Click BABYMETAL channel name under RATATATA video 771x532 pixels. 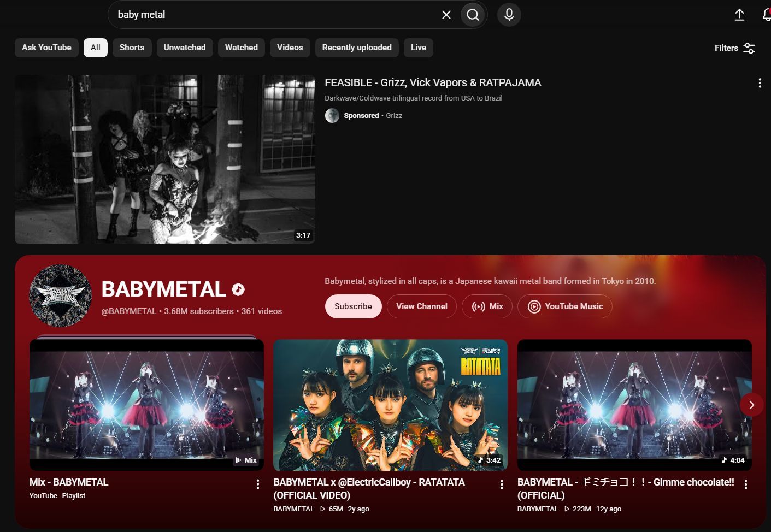pos(294,509)
